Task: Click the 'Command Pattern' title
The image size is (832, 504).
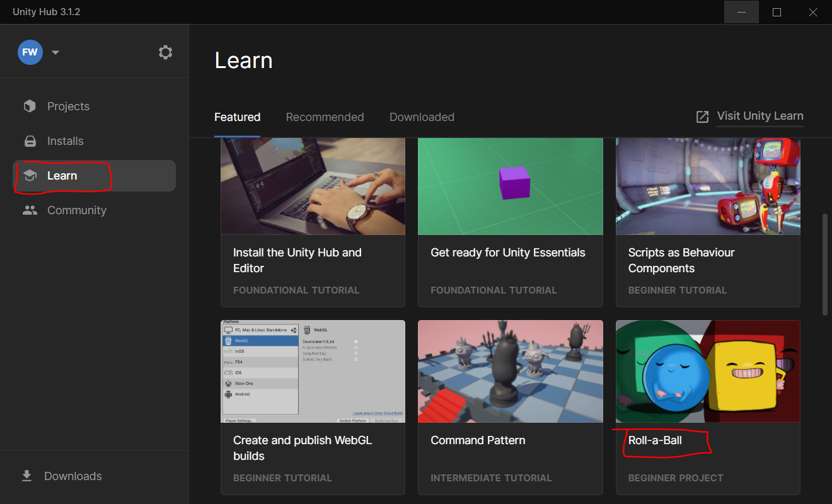Action: [x=478, y=440]
